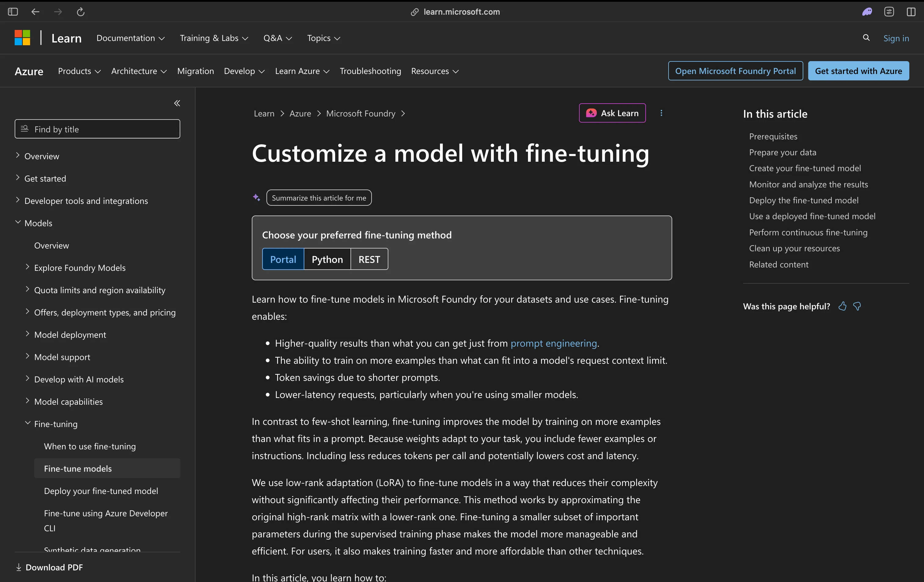
Task: Follow the prompt engineering link
Action: point(554,343)
